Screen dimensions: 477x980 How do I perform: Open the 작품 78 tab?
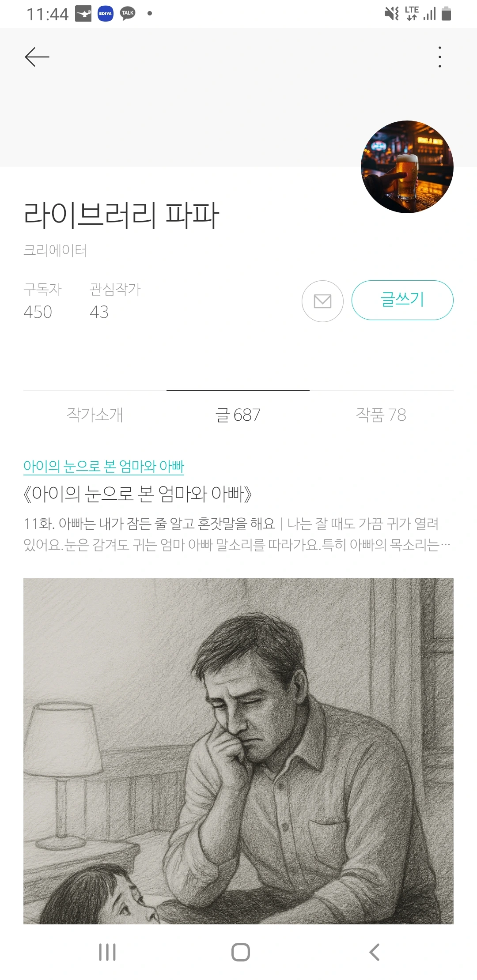coord(381,415)
